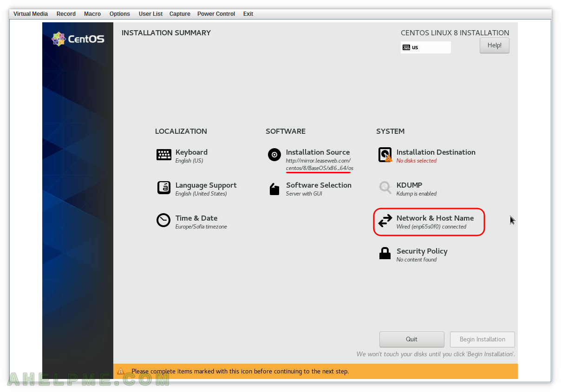
Task: Click the 'us' keyboard layout indicator
Action: coord(425,47)
